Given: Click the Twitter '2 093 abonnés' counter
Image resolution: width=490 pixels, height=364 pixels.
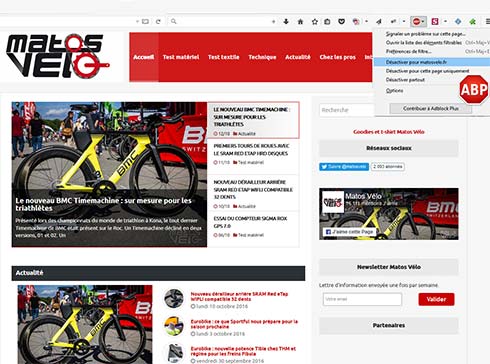Looking at the screenshot, I should (x=388, y=167).
